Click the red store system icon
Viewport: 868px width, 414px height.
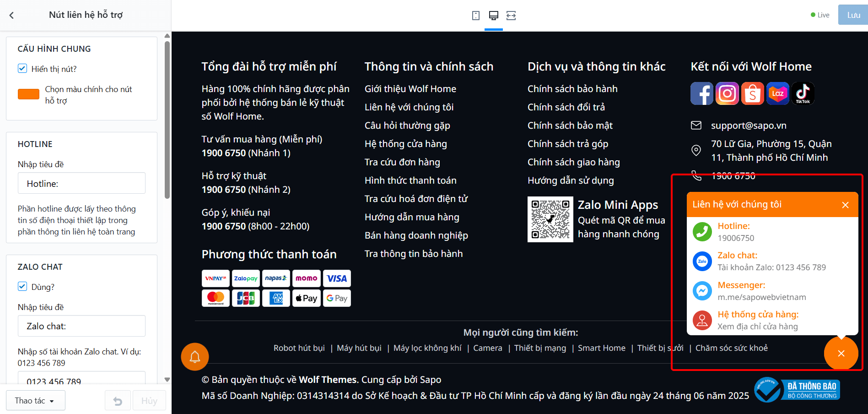[x=702, y=320]
